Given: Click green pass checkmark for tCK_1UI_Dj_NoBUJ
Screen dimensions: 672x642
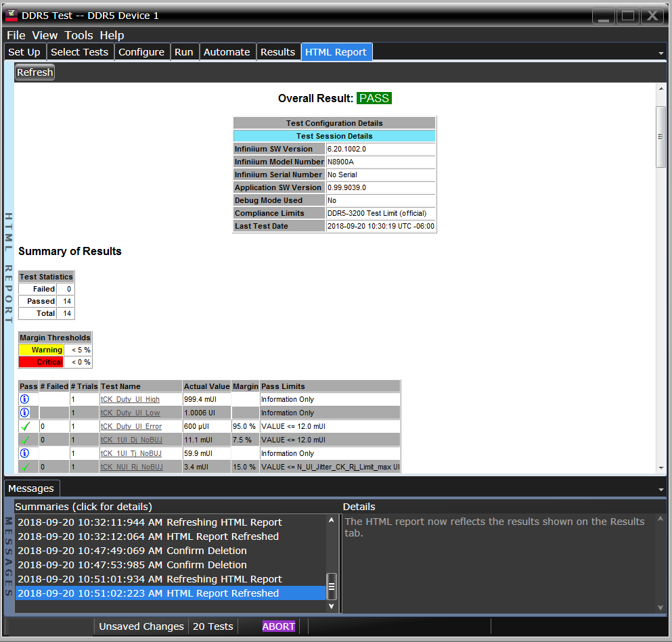Looking at the screenshot, I should click(25, 440).
